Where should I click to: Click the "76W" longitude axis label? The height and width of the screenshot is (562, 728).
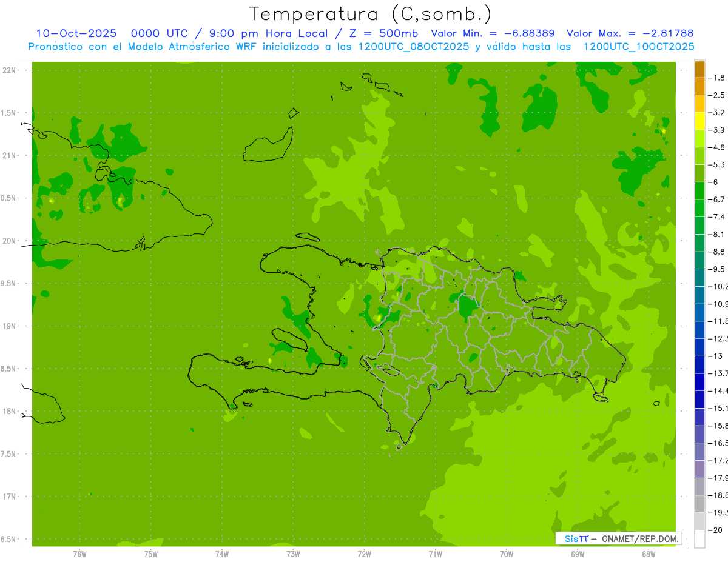click(79, 554)
